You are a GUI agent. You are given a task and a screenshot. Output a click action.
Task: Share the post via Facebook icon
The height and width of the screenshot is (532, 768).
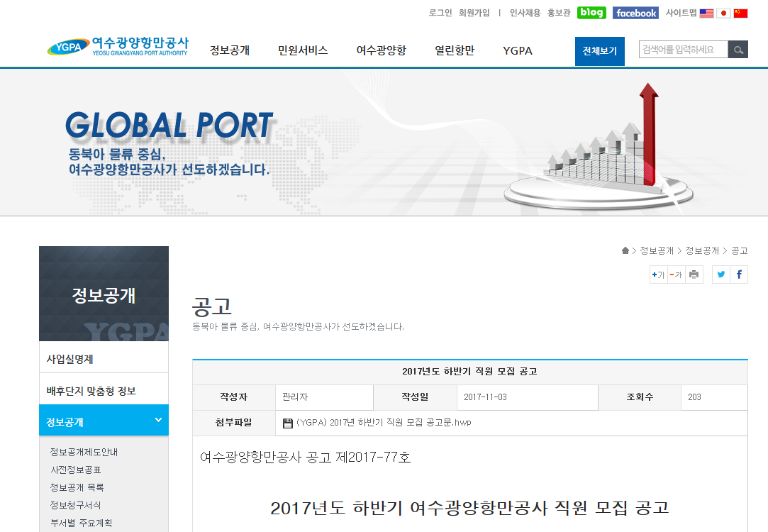[739, 275]
